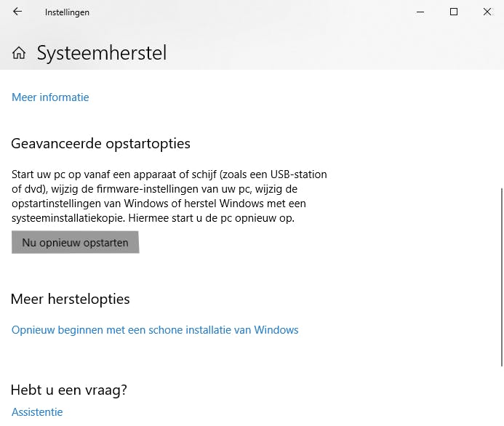504x426 pixels.
Task: Click the 'Meer herstelopties' section heading
Action: (x=70, y=299)
